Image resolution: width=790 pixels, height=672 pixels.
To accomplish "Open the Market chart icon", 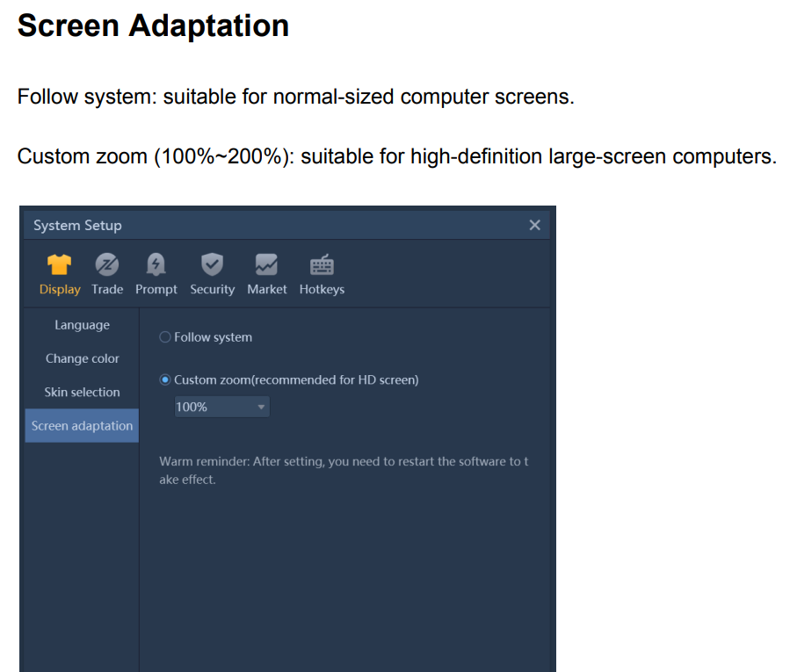I will pos(266,264).
